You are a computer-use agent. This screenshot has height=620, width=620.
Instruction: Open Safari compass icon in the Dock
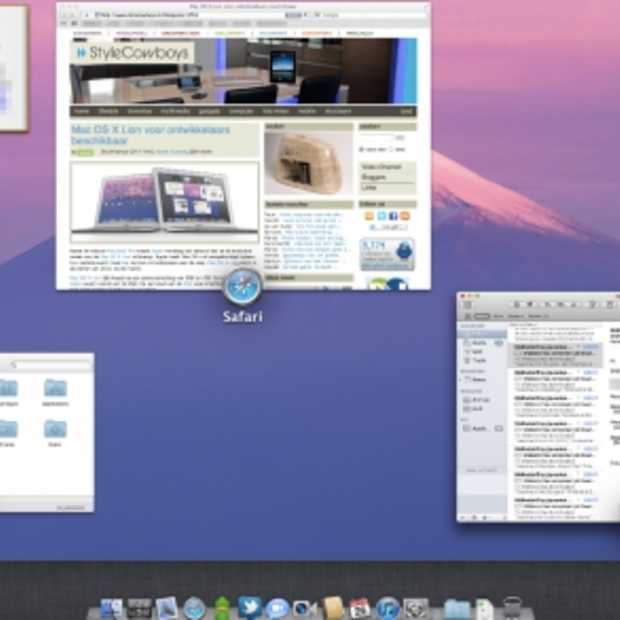194,609
